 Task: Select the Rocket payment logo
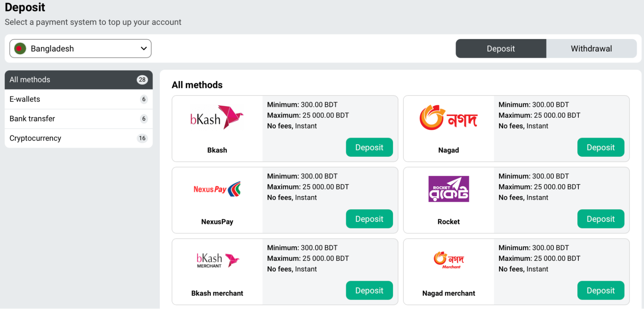(448, 189)
